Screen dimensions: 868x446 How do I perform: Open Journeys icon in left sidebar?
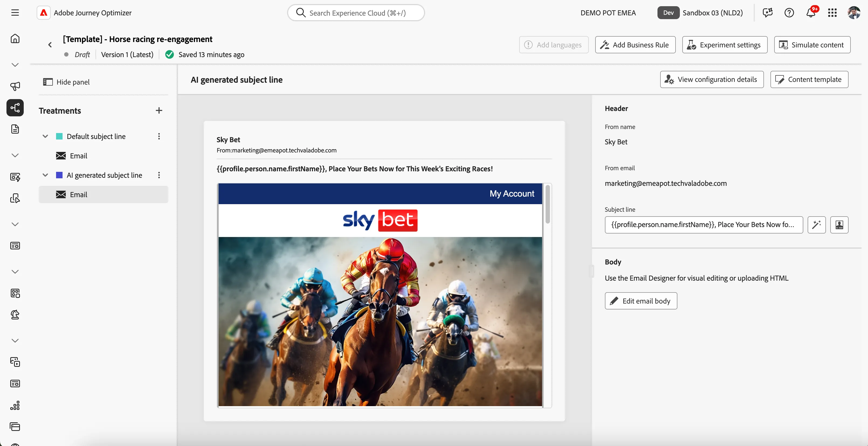click(15, 108)
